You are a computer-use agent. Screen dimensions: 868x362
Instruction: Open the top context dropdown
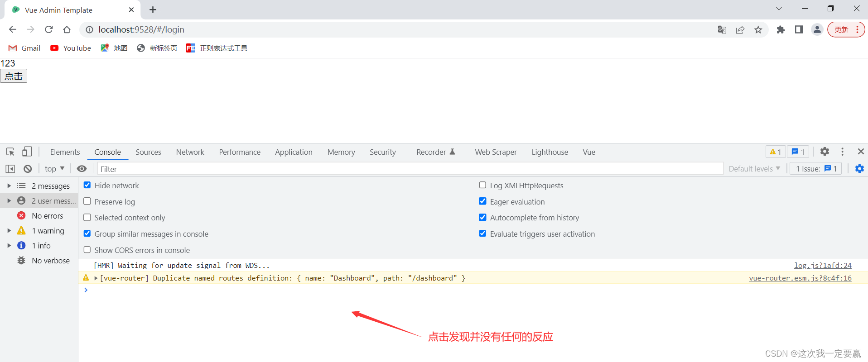click(x=54, y=169)
